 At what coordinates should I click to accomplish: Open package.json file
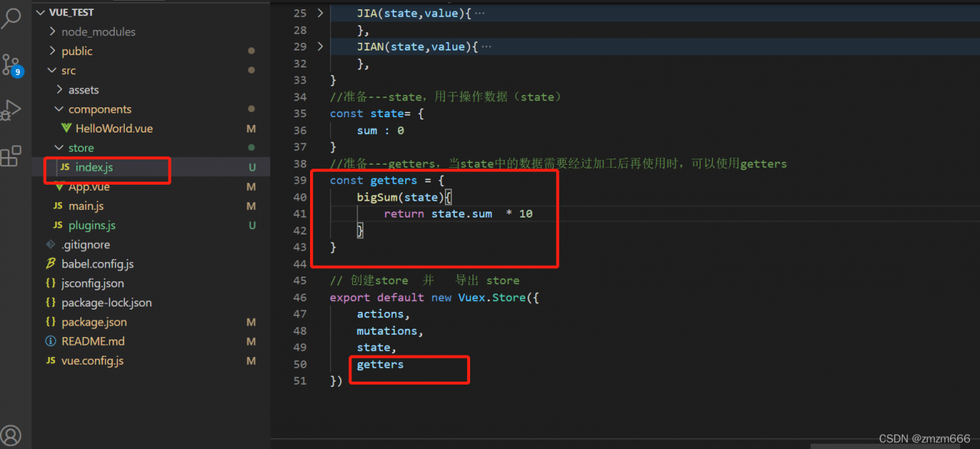(94, 322)
